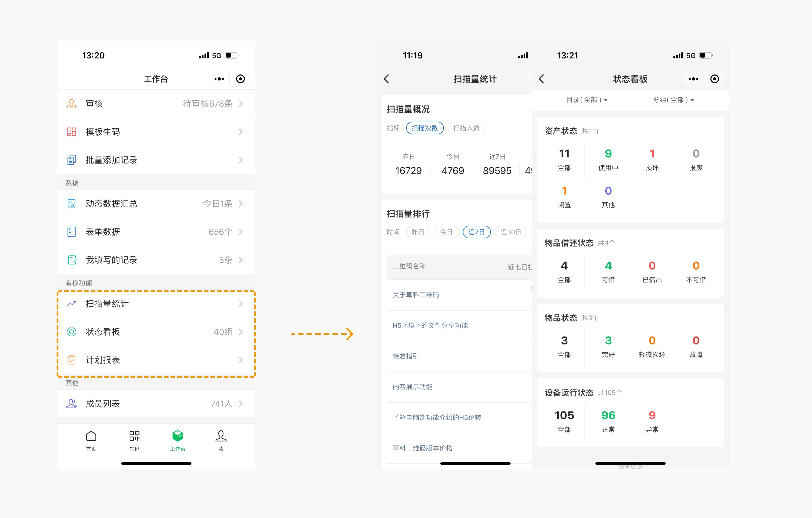Choose the 昨日 time filter pill
This screenshot has height=518, width=812.
click(x=418, y=232)
